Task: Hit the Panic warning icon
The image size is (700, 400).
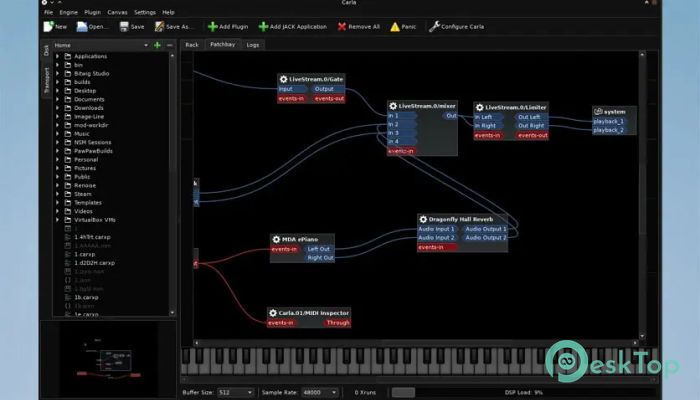Action: point(395,27)
